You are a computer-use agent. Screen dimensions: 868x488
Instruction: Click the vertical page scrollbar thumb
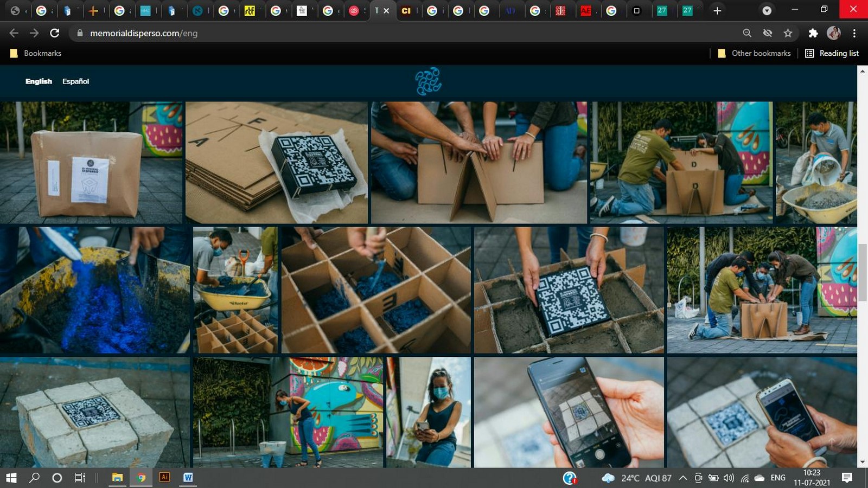tap(863, 273)
